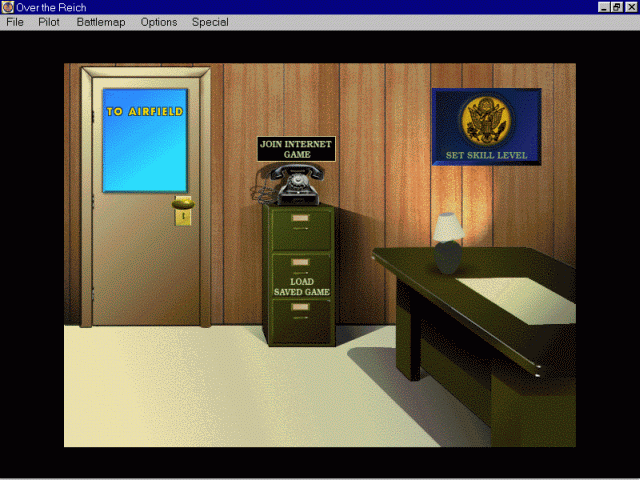Open the Special menu
The width and height of the screenshot is (640, 480).
pyautogui.click(x=210, y=22)
